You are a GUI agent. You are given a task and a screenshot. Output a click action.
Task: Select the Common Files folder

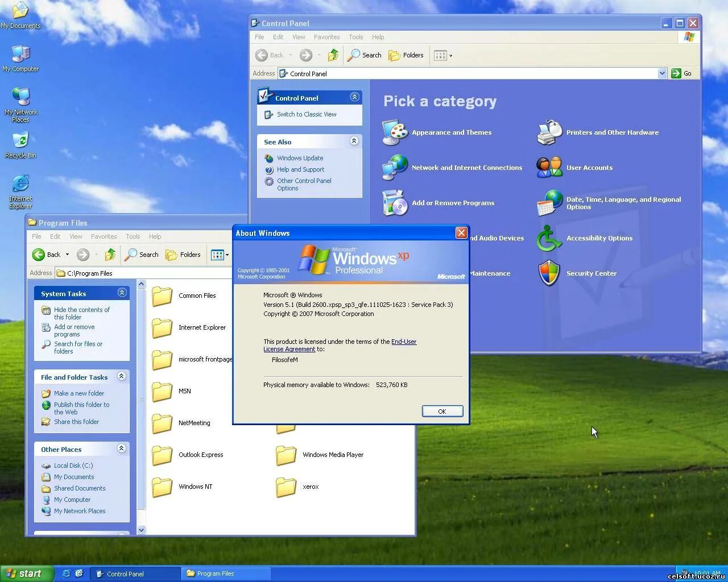click(184, 296)
